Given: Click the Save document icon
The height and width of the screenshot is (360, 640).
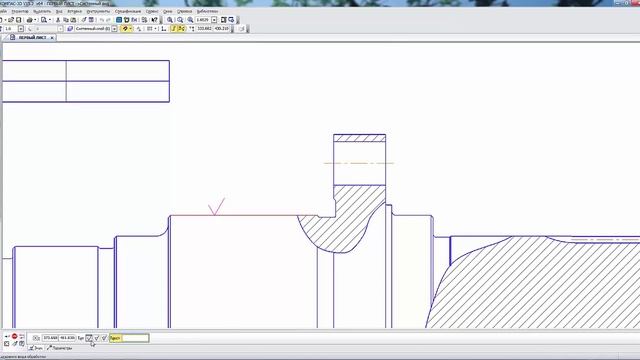Looking at the screenshot, I should [19, 20].
